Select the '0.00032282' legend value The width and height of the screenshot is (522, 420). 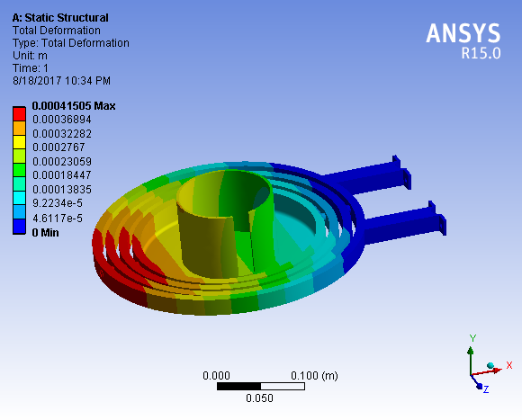coord(62,134)
